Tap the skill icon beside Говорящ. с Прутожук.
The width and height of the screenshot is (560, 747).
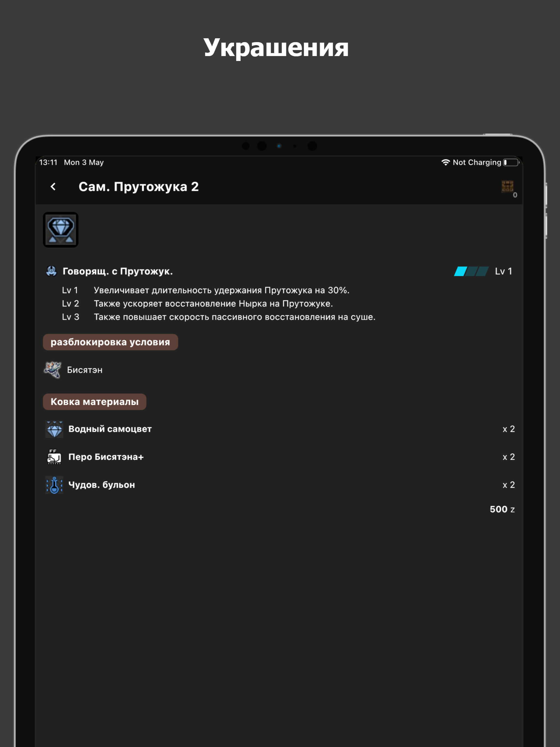click(x=51, y=271)
